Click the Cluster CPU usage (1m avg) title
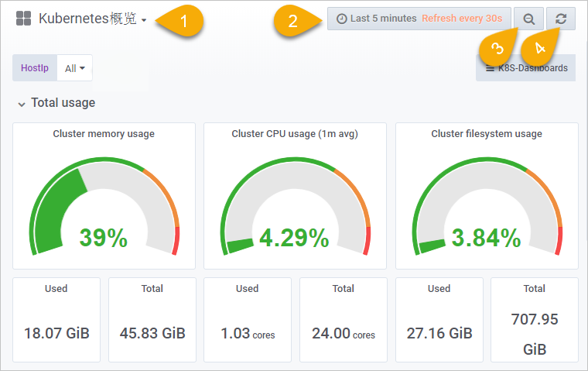 coord(295,134)
